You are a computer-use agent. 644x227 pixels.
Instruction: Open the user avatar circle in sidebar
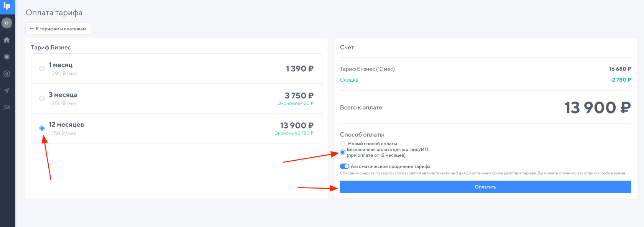pyautogui.click(x=7, y=23)
